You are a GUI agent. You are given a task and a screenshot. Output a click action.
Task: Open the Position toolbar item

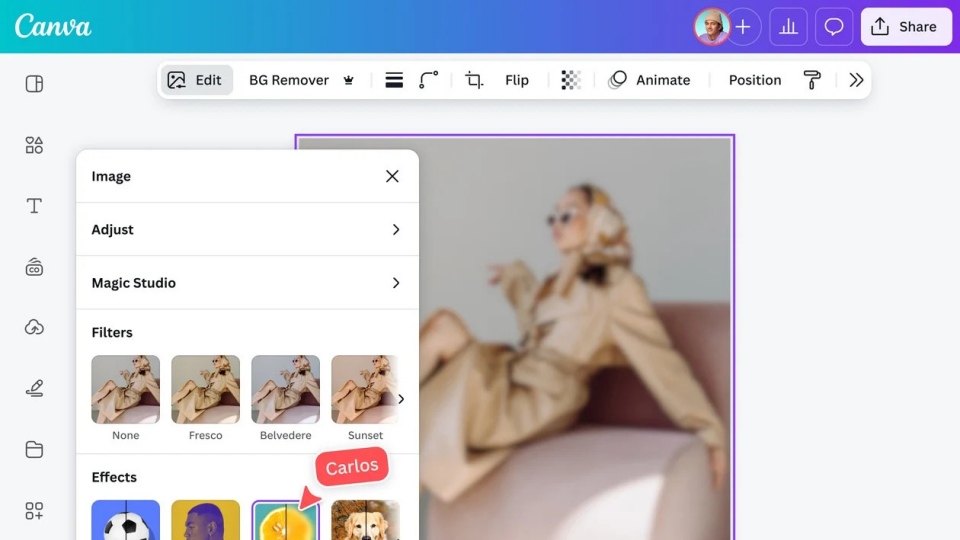pyautogui.click(x=755, y=80)
